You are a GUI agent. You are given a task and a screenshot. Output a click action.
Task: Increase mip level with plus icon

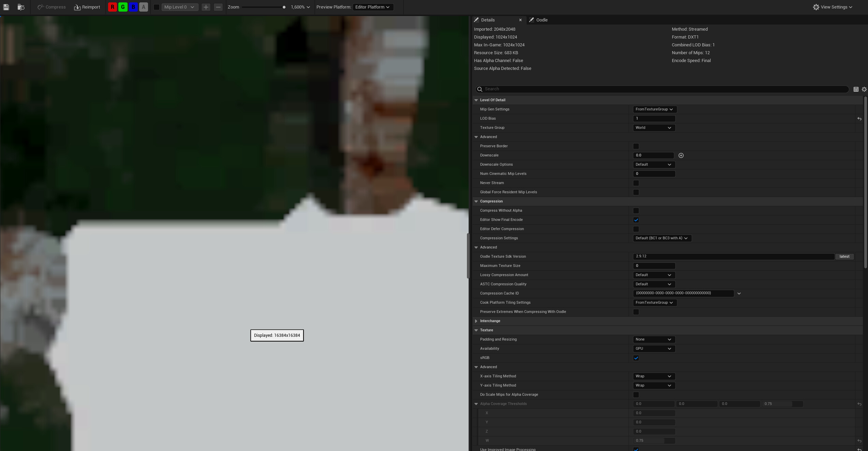pyautogui.click(x=206, y=7)
